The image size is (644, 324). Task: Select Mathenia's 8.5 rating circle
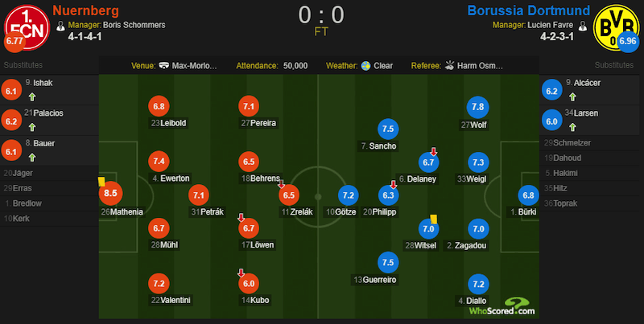tap(110, 193)
